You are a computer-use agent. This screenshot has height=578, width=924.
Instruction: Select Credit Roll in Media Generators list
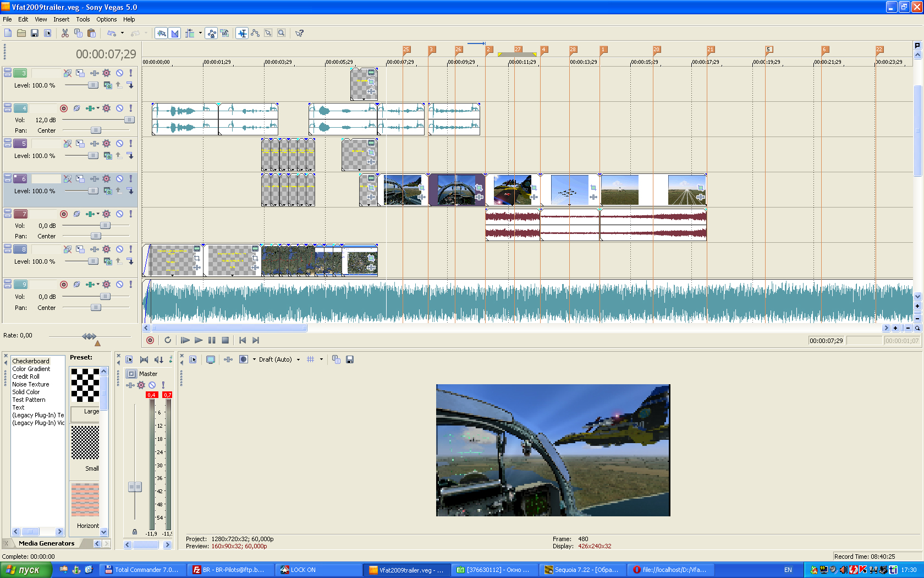tap(26, 377)
